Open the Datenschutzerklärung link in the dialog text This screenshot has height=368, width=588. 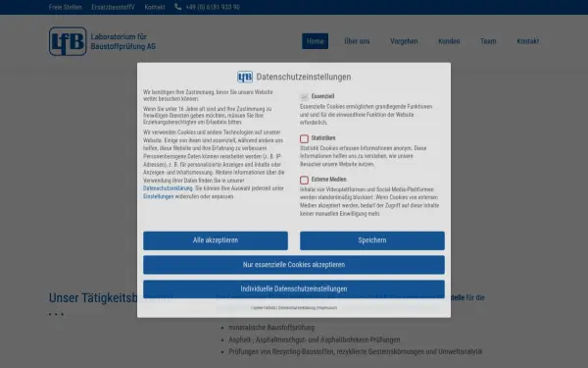tap(168, 188)
